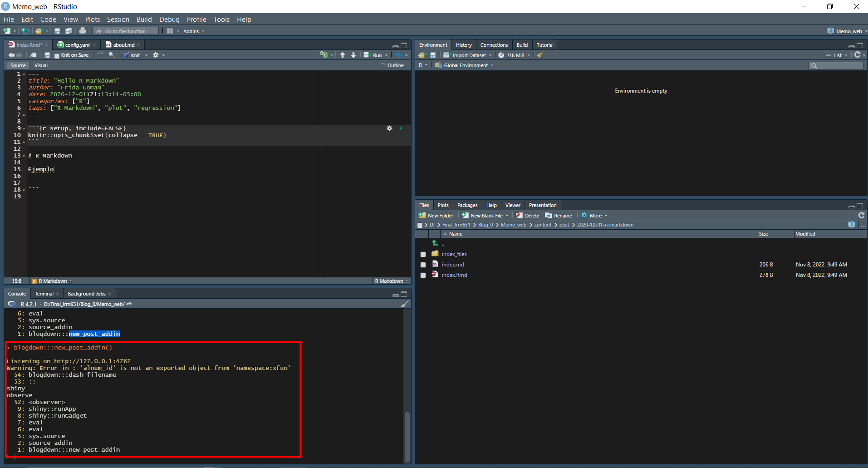Open the document options gear
This screenshot has height=468, width=868.
click(156, 55)
